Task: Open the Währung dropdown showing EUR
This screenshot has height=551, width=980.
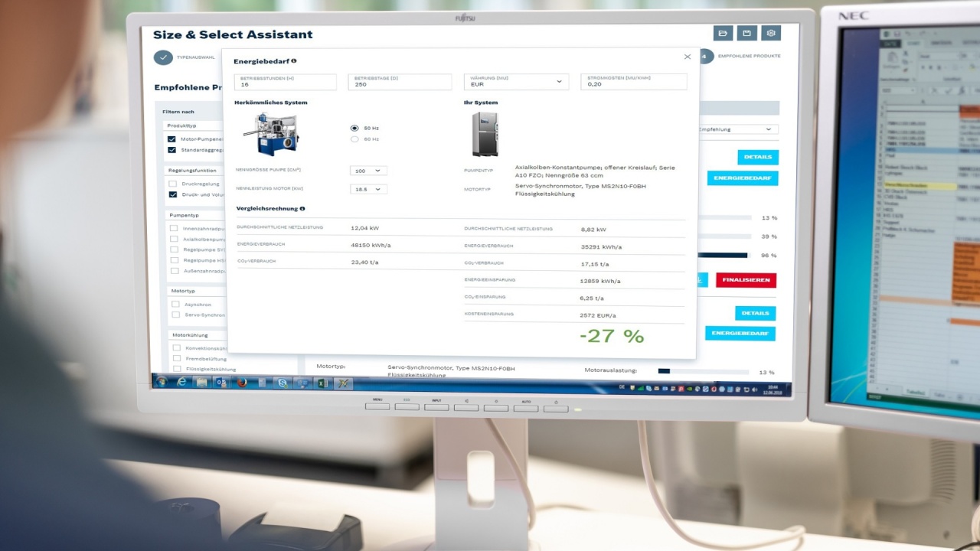Action: (x=516, y=82)
